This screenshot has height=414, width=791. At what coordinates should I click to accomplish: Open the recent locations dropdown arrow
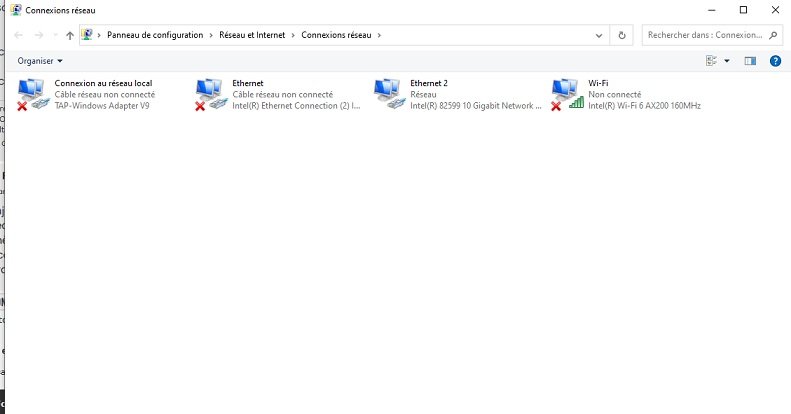(x=54, y=35)
